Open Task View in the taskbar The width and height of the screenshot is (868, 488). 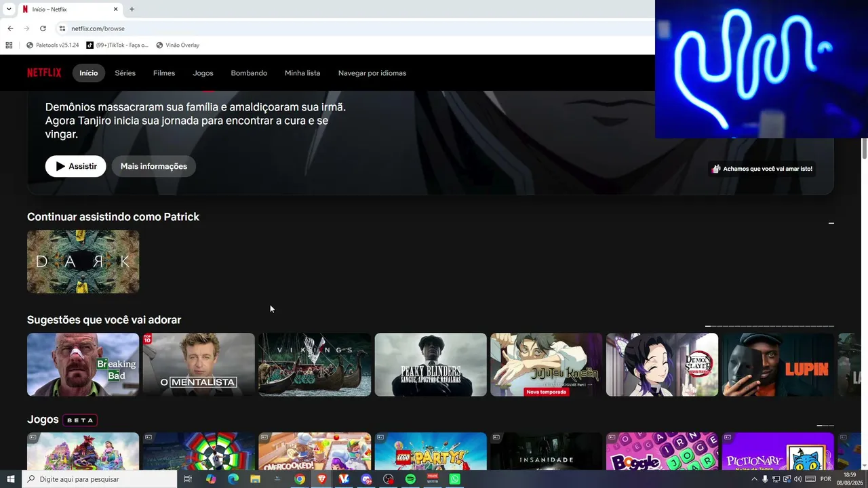coord(188,479)
